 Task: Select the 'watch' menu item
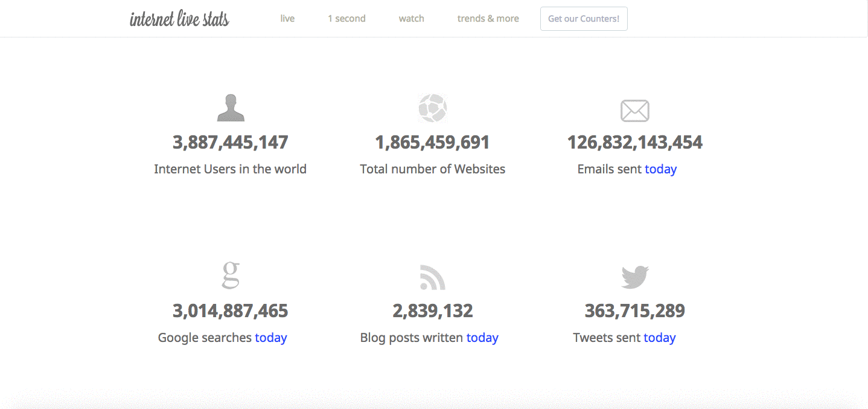coord(411,19)
